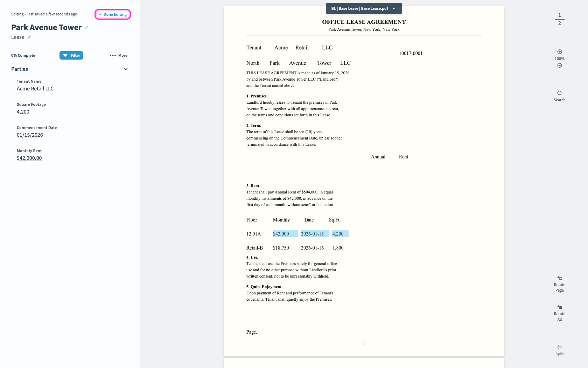Select Monthly Rent value $42,000.00

click(29, 158)
